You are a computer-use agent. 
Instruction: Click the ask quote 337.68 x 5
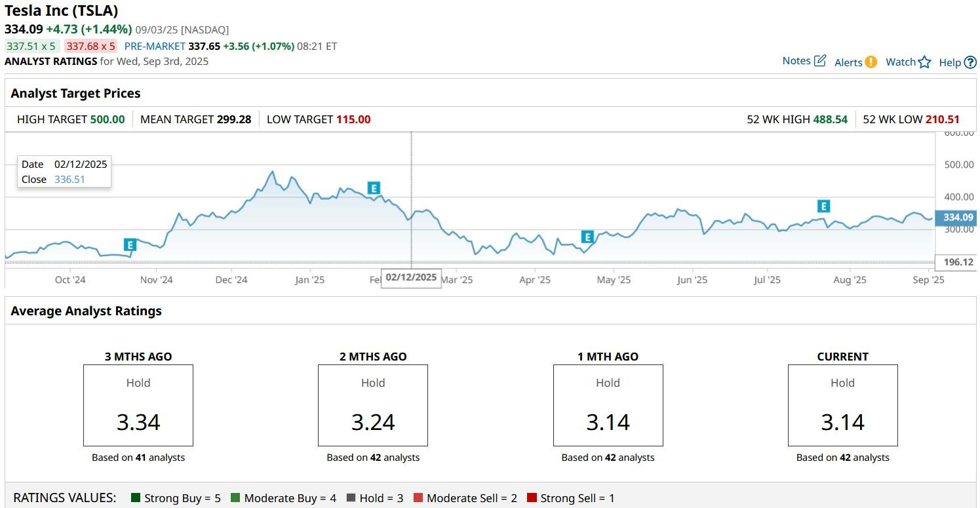click(x=90, y=46)
